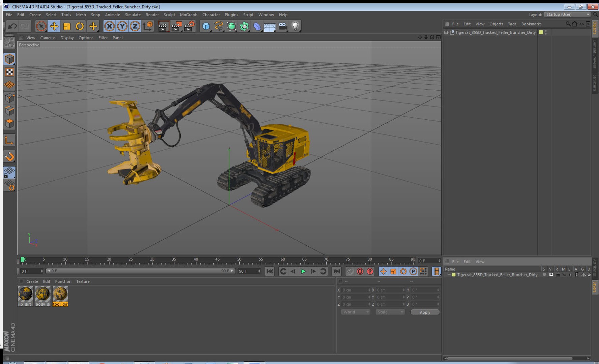599x364 pixels.
Task: Go to end of animation
Action: click(336, 271)
